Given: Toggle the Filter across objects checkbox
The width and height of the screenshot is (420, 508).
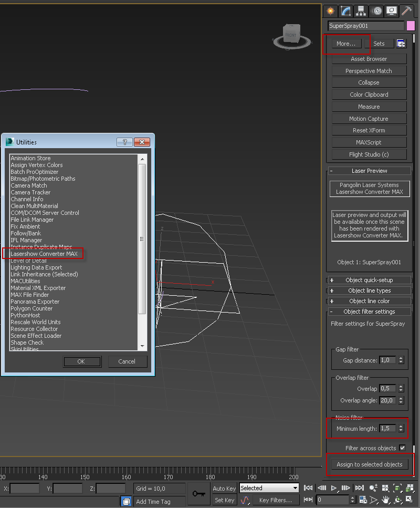Looking at the screenshot, I should click(x=402, y=448).
